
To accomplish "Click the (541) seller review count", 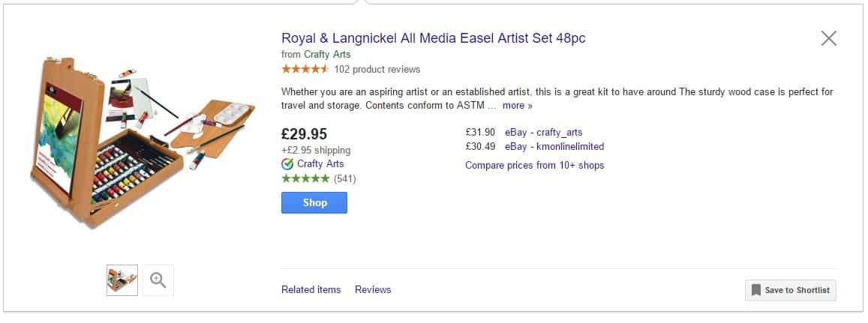I will coord(344,179).
